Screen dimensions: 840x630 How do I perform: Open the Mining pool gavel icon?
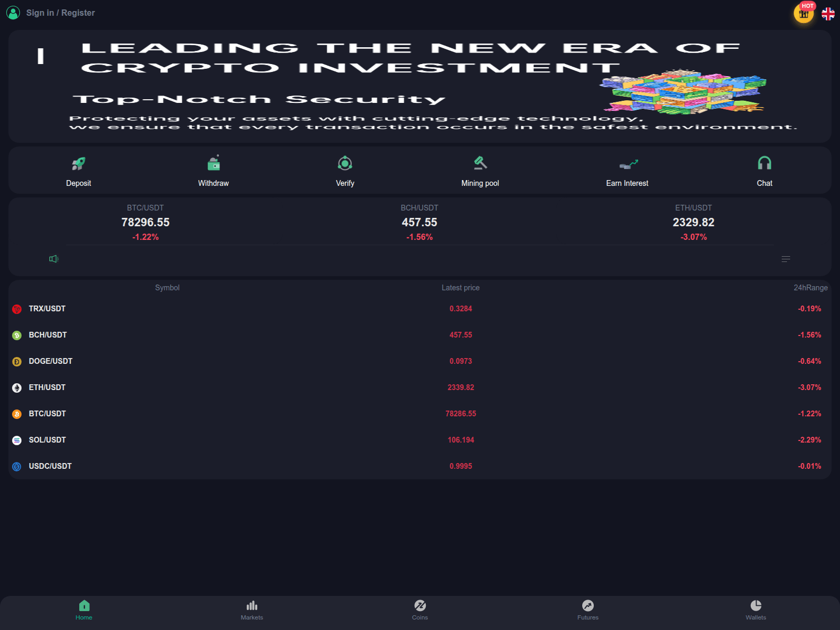[480, 163]
